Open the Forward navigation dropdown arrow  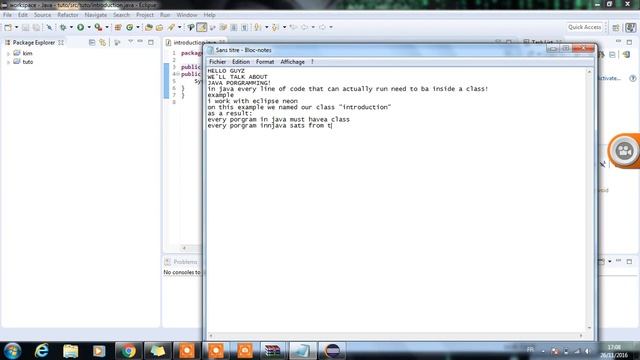click(x=331, y=27)
